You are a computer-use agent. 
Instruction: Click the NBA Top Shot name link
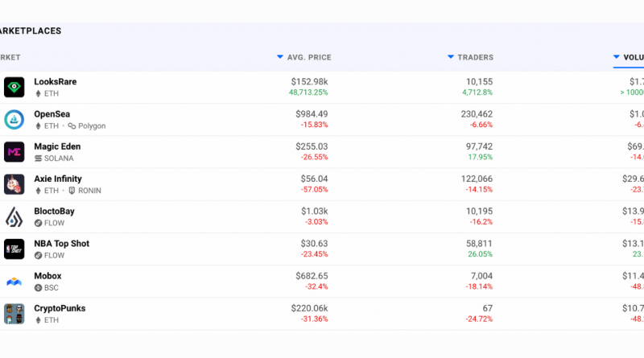click(x=61, y=244)
